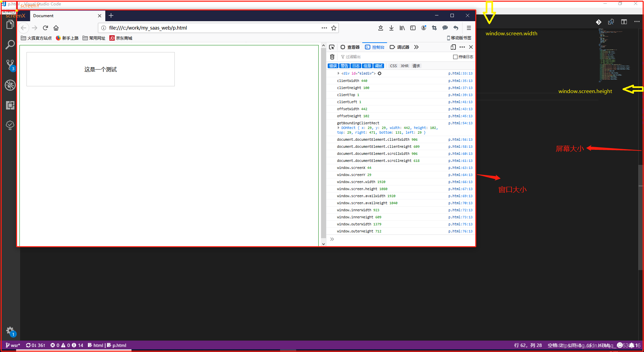Click the line 62 column 28 status item

528,345
